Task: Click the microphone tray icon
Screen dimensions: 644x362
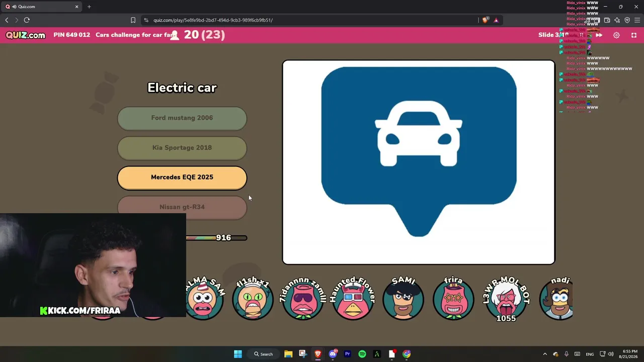Action: click(x=567, y=354)
